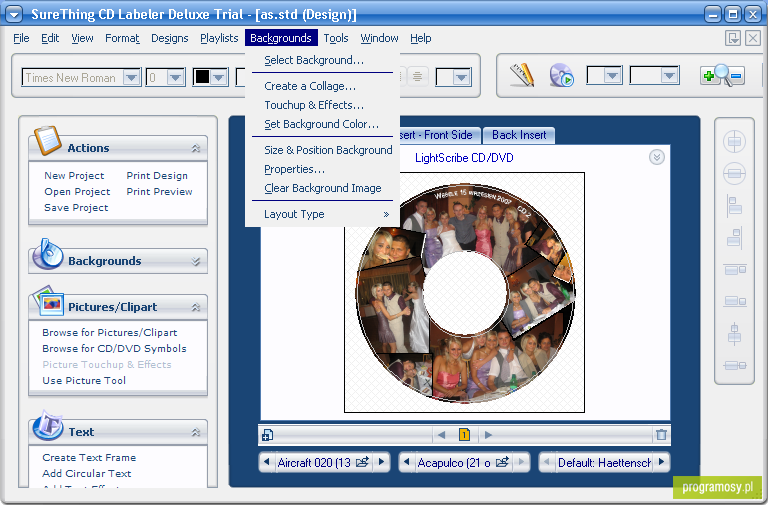Screen dimensions: 768x505
Task: Click next arrow of Aircraft 020 selector
Action: pos(382,462)
